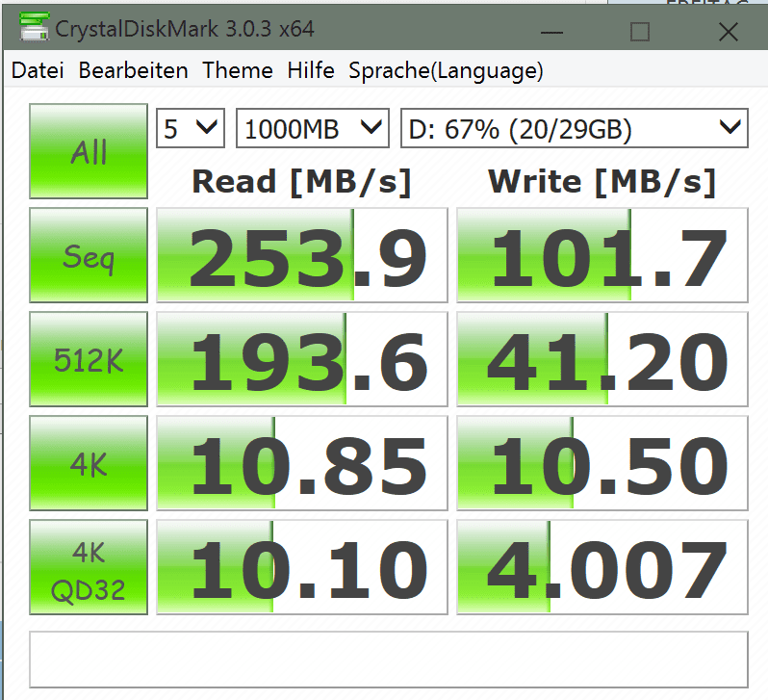Screen dimensions: 768x700
Task: Open the Datei menu
Action: click(x=38, y=70)
